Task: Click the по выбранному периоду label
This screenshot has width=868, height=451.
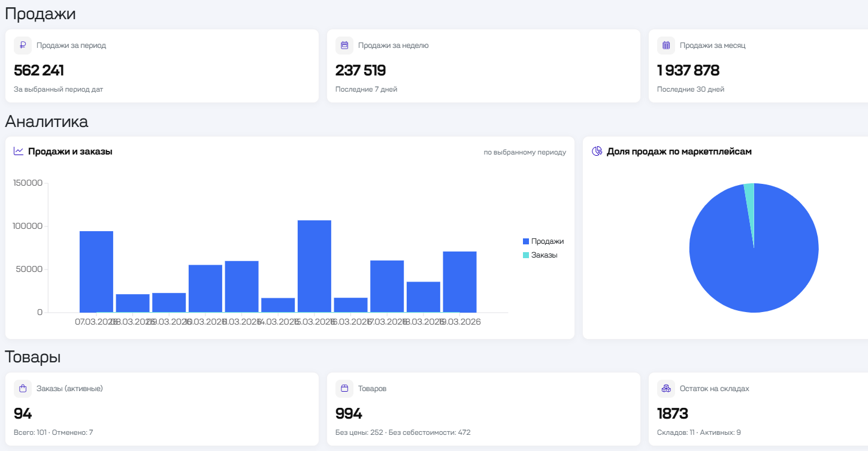Action: coord(525,152)
